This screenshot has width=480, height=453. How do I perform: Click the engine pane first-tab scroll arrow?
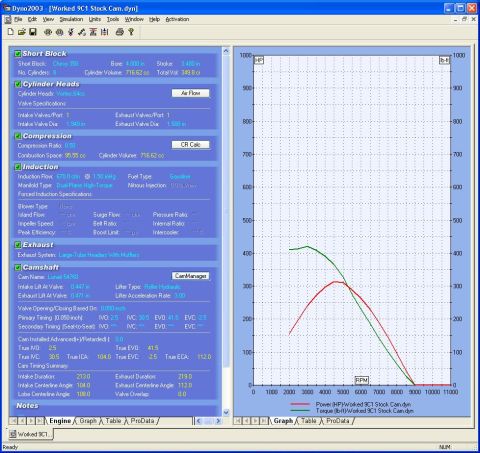click(14, 421)
